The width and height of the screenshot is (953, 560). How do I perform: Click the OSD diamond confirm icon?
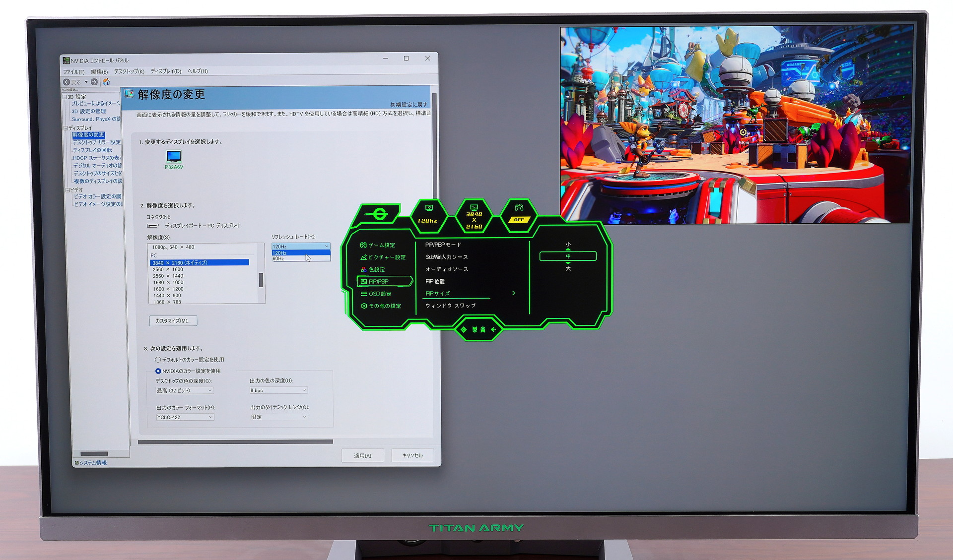pyautogui.click(x=464, y=329)
